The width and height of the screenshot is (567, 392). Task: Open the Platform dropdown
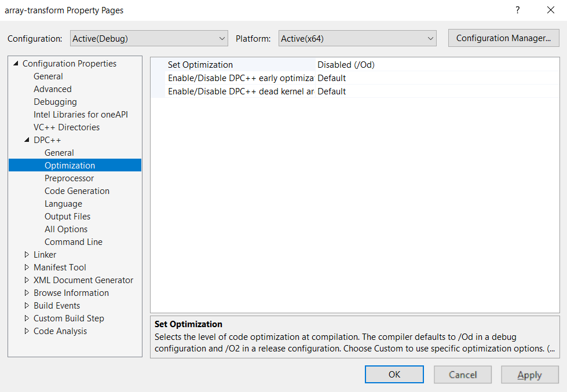point(356,38)
